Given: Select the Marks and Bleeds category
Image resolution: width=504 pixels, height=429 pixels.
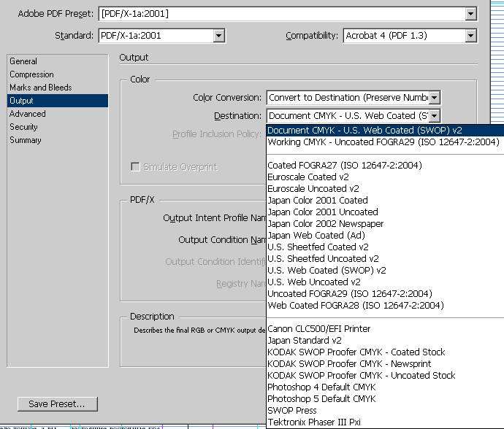Looking at the screenshot, I should pos(57,88).
